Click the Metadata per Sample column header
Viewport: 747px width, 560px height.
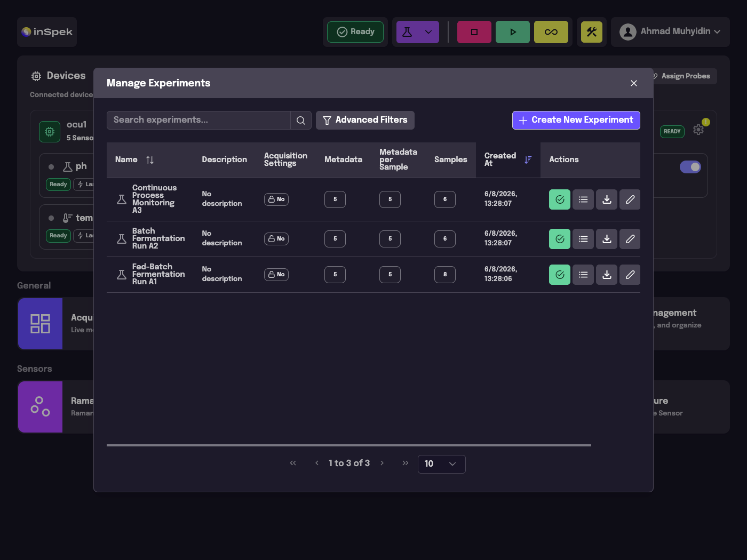[398, 160]
